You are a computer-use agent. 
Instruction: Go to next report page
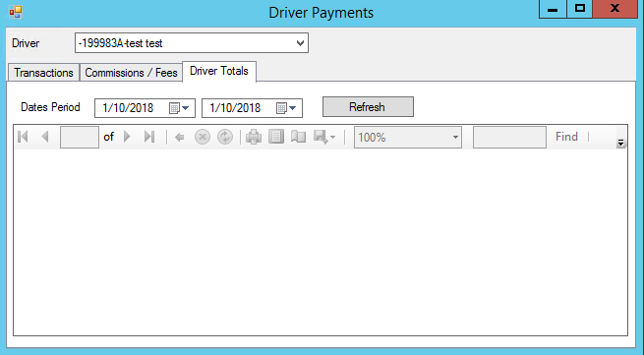click(x=127, y=137)
